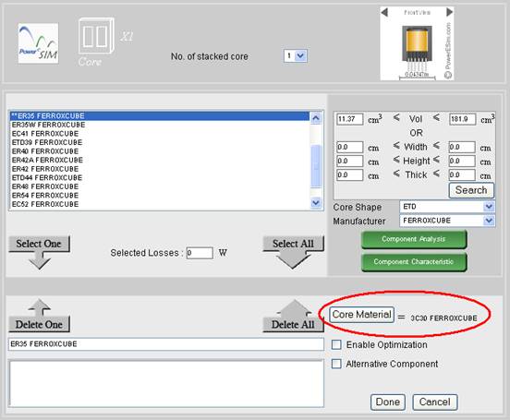Select **ER35 FERROXCUBE in the list
510x420 pixels.
(x=160, y=116)
